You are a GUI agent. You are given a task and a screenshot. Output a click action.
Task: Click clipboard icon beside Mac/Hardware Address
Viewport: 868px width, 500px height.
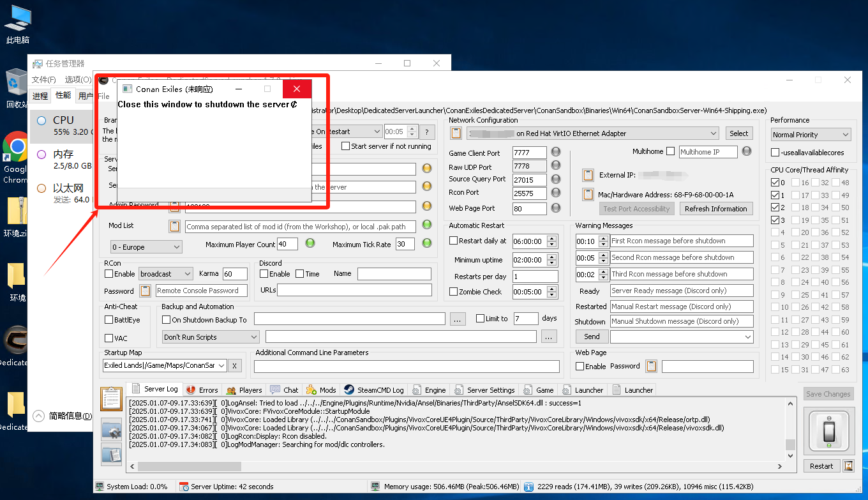[x=588, y=194]
